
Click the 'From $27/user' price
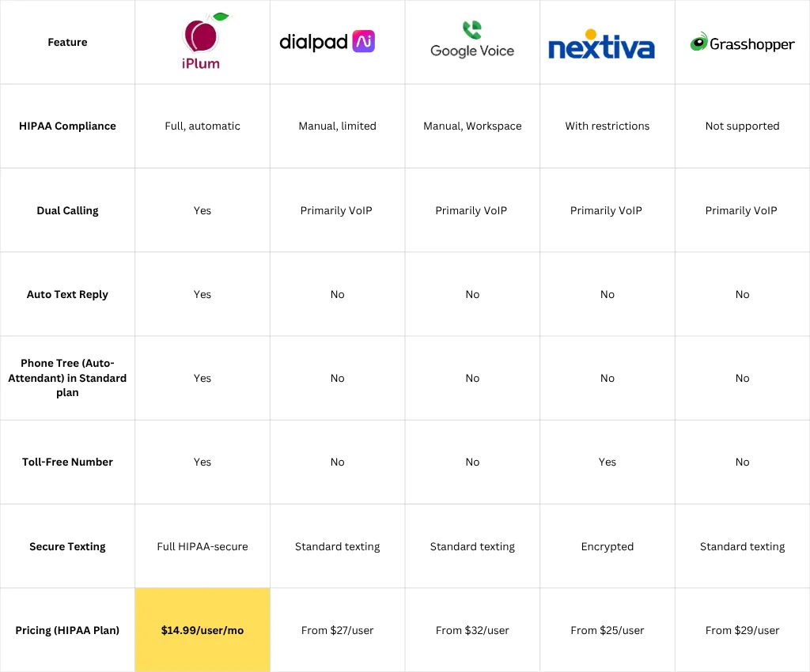point(337,630)
